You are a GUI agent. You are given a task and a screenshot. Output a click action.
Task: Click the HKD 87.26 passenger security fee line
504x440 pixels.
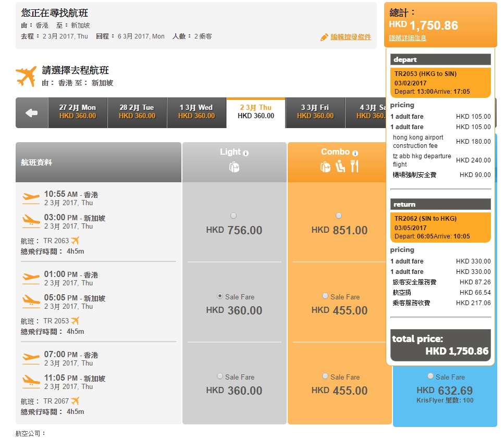click(440, 282)
